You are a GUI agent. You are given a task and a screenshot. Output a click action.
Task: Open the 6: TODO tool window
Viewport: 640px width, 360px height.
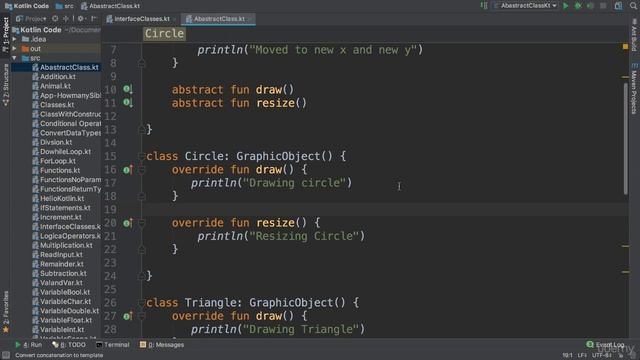click(x=69, y=345)
